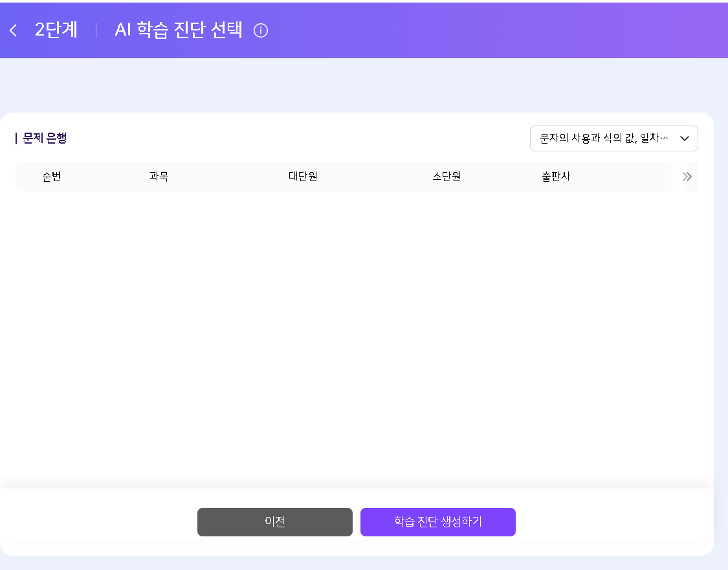Click the chevron arrow of the unit dropdown
Viewport: 728px width, 570px height.
(685, 138)
